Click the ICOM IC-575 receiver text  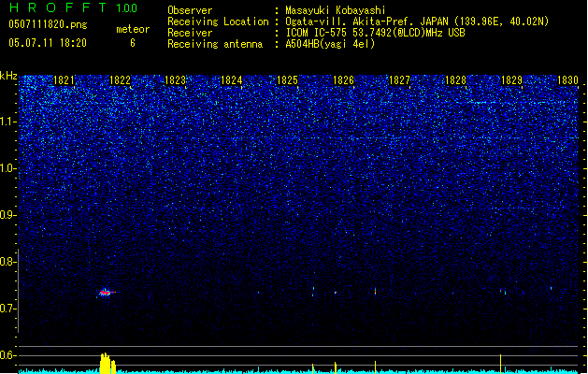click(375, 33)
